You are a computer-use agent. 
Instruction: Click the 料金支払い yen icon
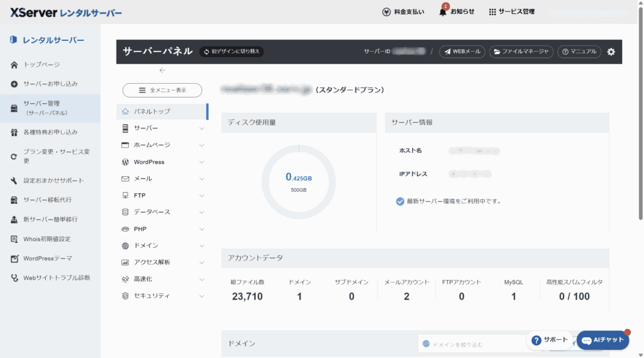[x=387, y=12]
